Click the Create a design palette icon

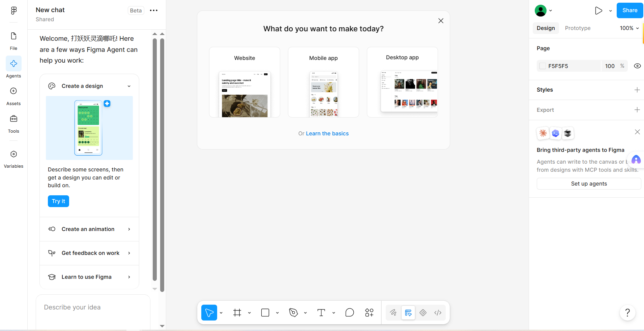click(52, 86)
